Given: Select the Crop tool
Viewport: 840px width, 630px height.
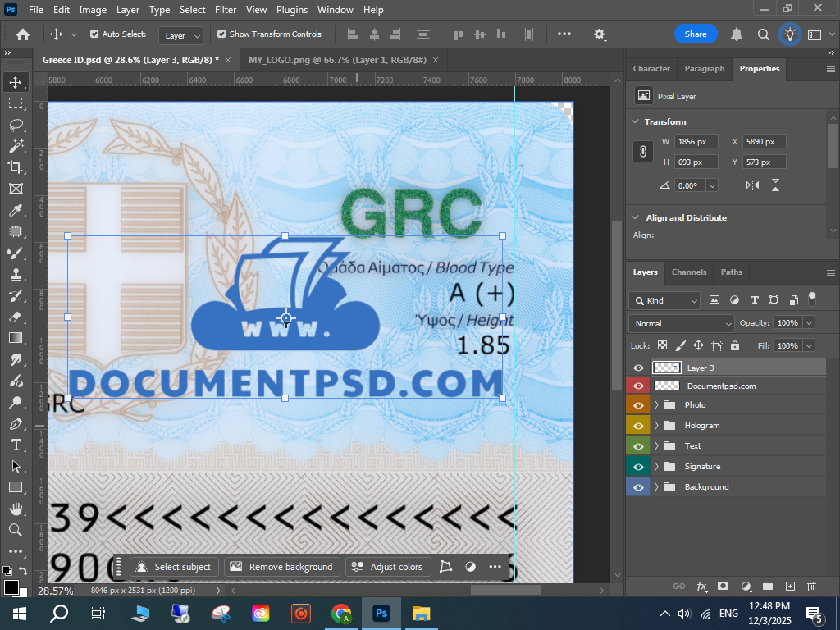Looking at the screenshot, I should pyautogui.click(x=16, y=167).
